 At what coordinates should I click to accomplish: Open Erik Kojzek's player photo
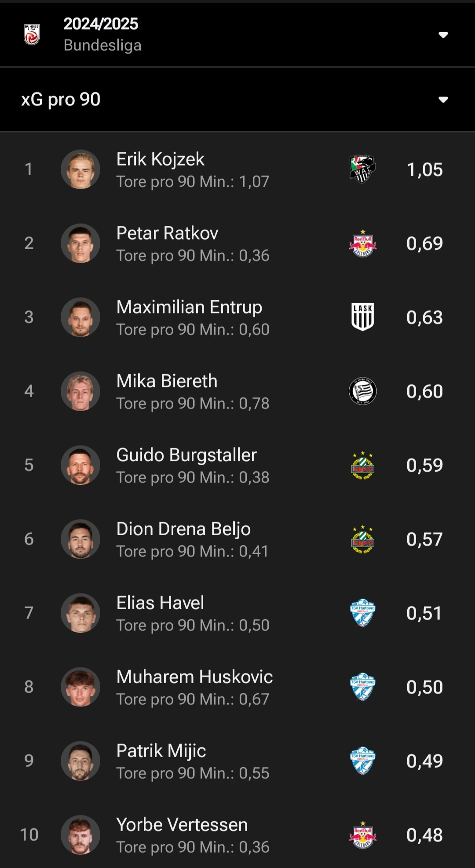[80, 169]
